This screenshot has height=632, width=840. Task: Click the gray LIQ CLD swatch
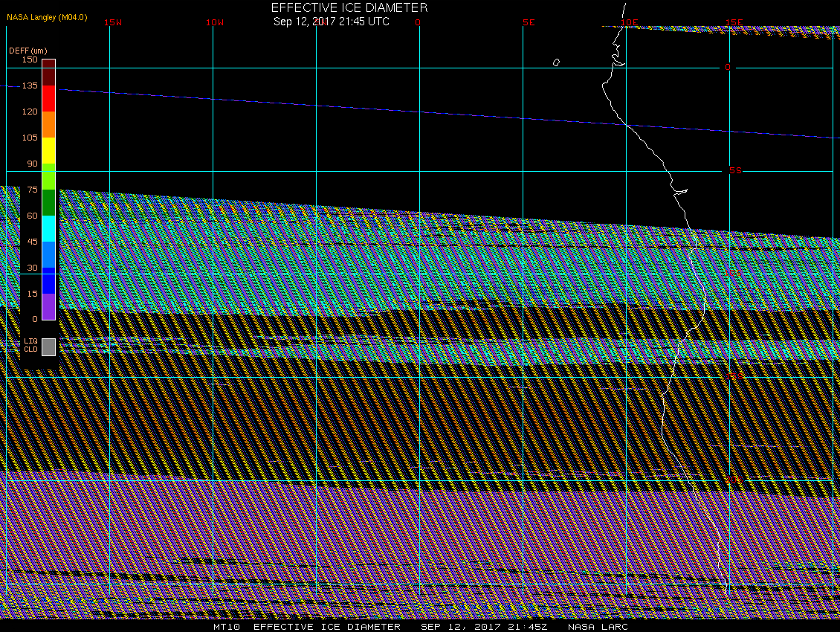pyautogui.click(x=49, y=346)
